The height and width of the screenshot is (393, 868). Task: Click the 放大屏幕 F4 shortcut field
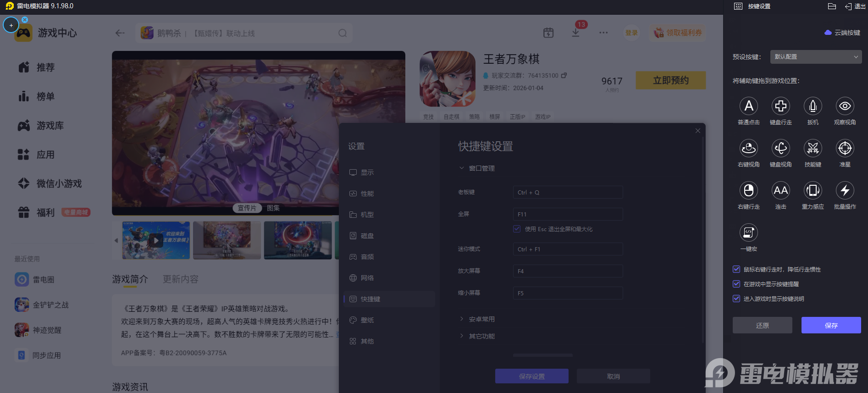(568, 271)
